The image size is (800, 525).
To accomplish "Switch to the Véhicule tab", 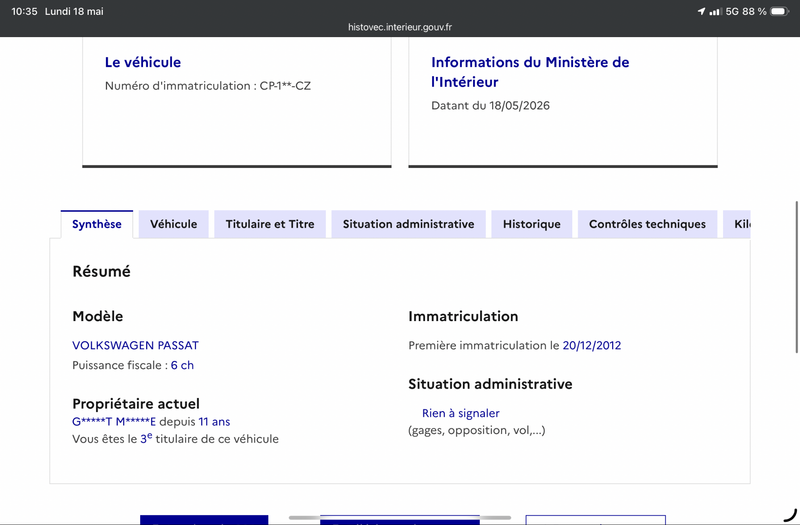I will (x=173, y=224).
